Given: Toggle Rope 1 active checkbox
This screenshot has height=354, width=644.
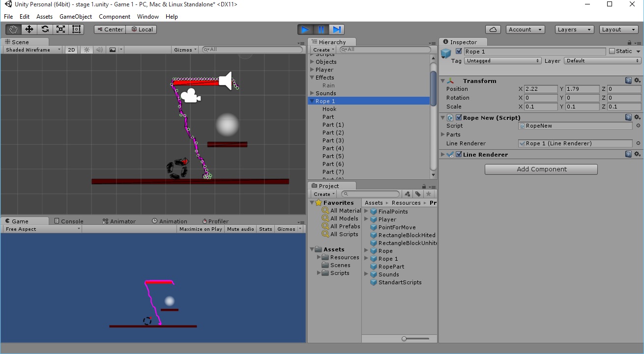Looking at the screenshot, I should pyautogui.click(x=459, y=51).
